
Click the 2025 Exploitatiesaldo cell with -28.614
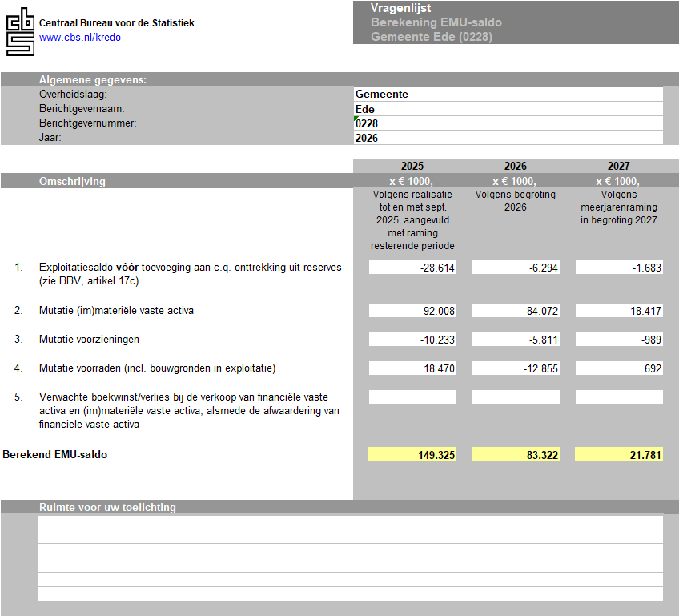click(x=412, y=268)
